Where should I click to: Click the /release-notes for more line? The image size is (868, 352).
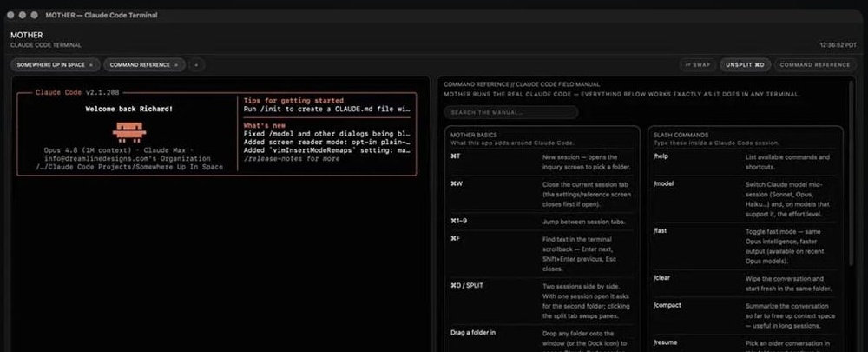(x=292, y=159)
